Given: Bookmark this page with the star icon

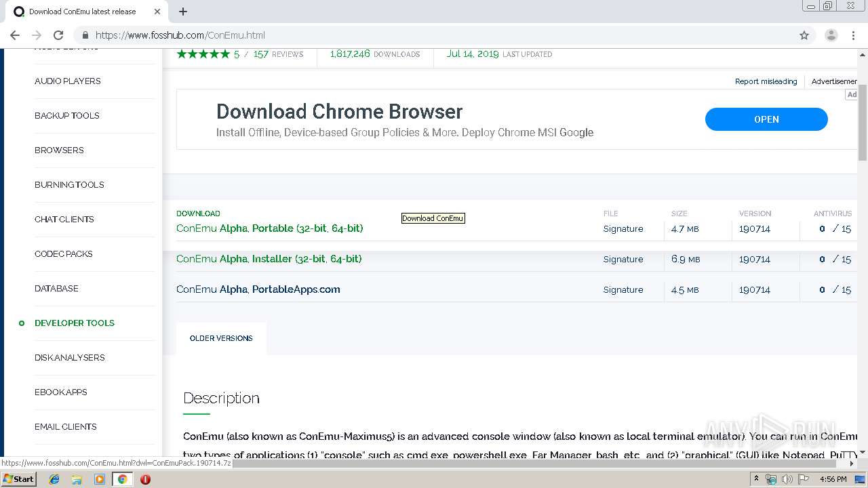Looking at the screenshot, I should pyautogui.click(x=804, y=35).
